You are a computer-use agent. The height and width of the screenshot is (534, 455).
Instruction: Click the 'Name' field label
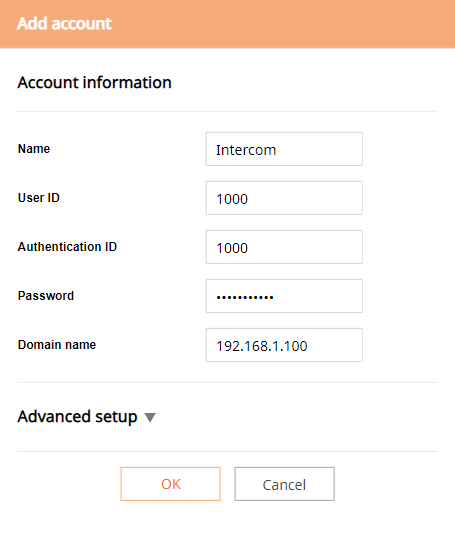pyautogui.click(x=34, y=149)
